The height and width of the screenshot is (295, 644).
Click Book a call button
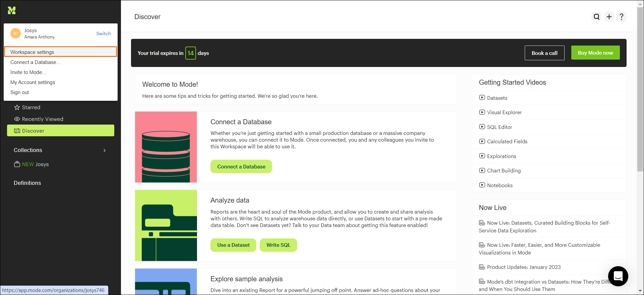pyautogui.click(x=544, y=53)
